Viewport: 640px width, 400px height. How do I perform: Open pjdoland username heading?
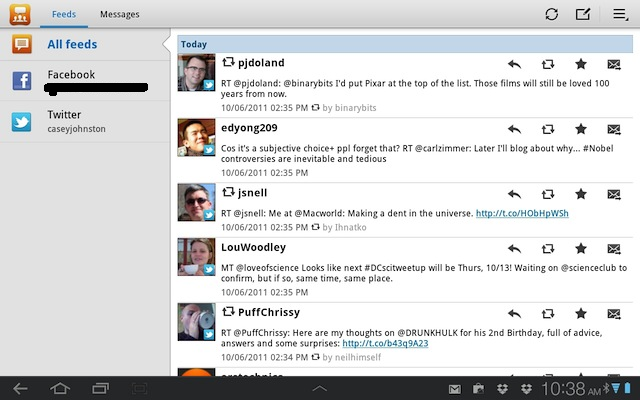(261, 63)
